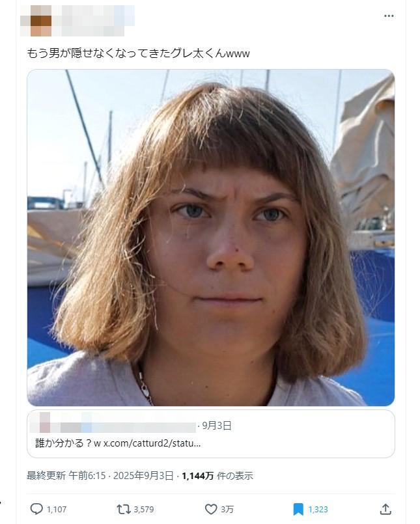Open the attached photo in the tweet
Screen dimensions: 420x524
pyautogui.click(x=210, y=238)
